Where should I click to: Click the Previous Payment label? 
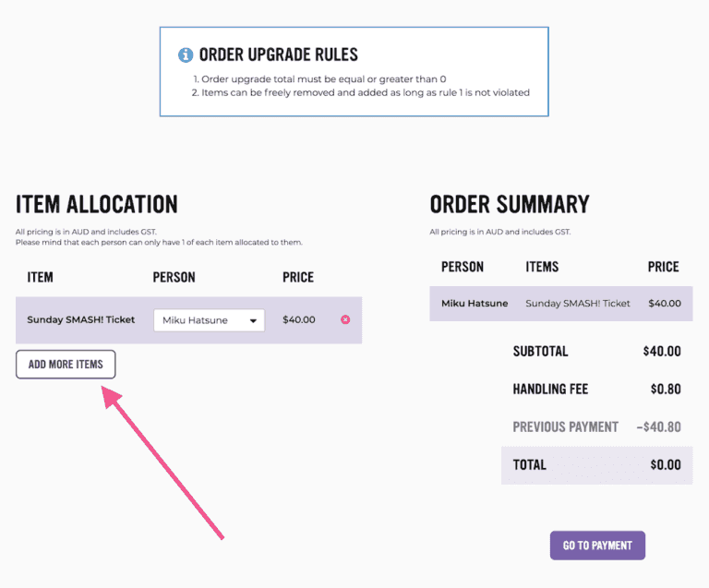565,427
